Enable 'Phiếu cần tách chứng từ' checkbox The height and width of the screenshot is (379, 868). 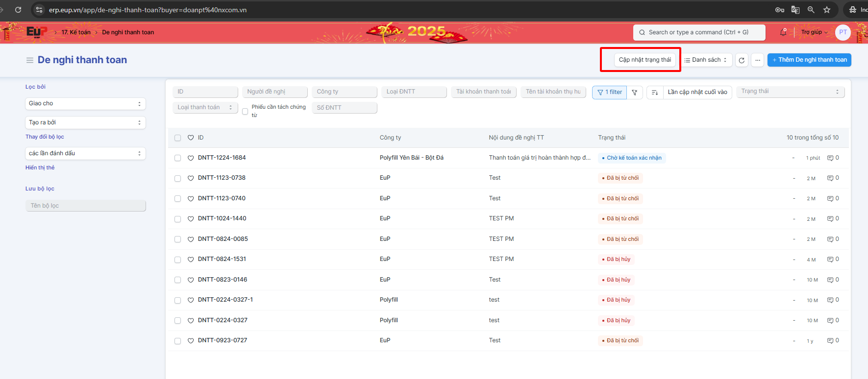[x=245, y=112]
